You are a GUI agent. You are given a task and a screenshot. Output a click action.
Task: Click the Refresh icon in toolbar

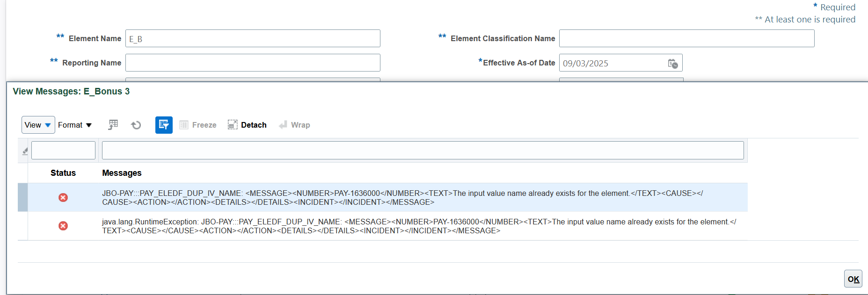coord(136,125)
